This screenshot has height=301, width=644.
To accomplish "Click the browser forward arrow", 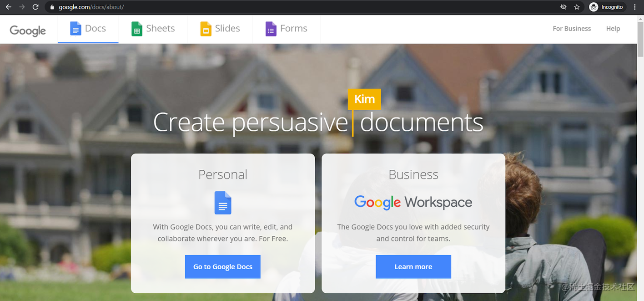I will coord(22,7).
